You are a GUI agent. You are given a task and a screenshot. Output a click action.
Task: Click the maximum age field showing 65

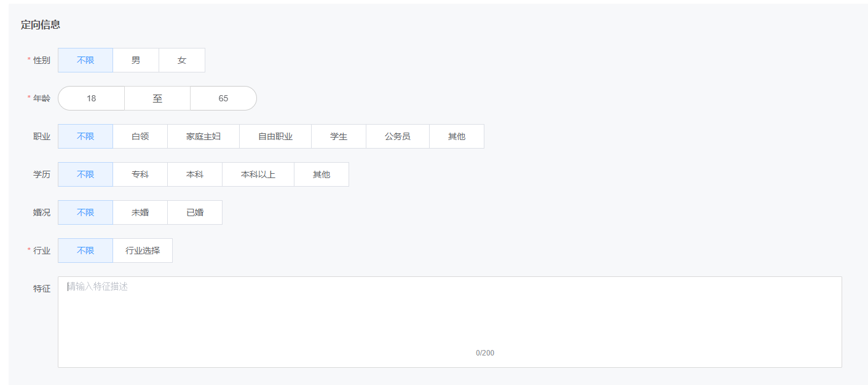(223, 98)
